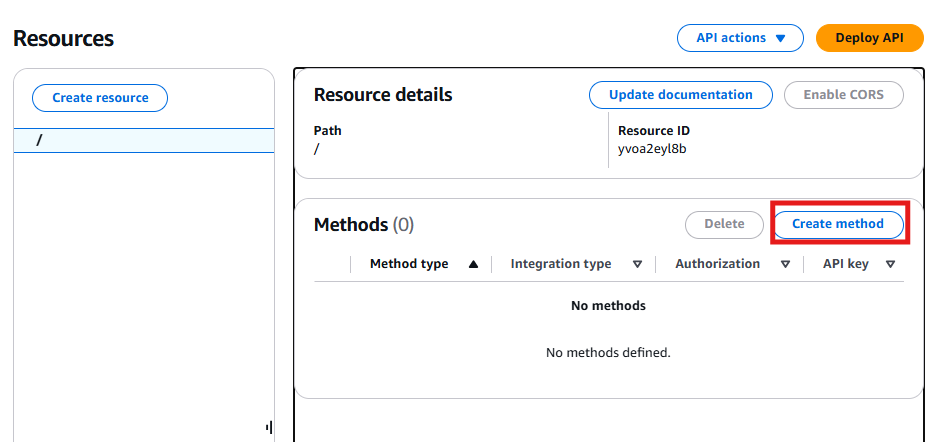Sort by Authorization column header
Viewport: 937px width, 442px height.
(718, 264)
